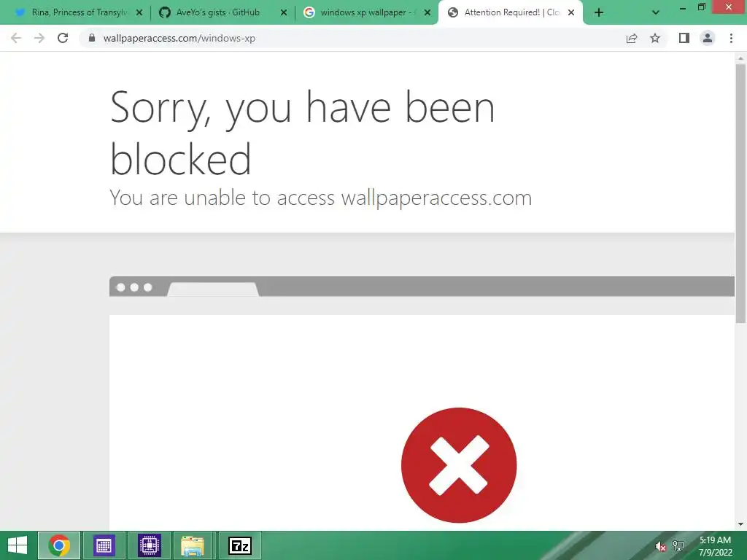Expand the tab search chevron

656,13
